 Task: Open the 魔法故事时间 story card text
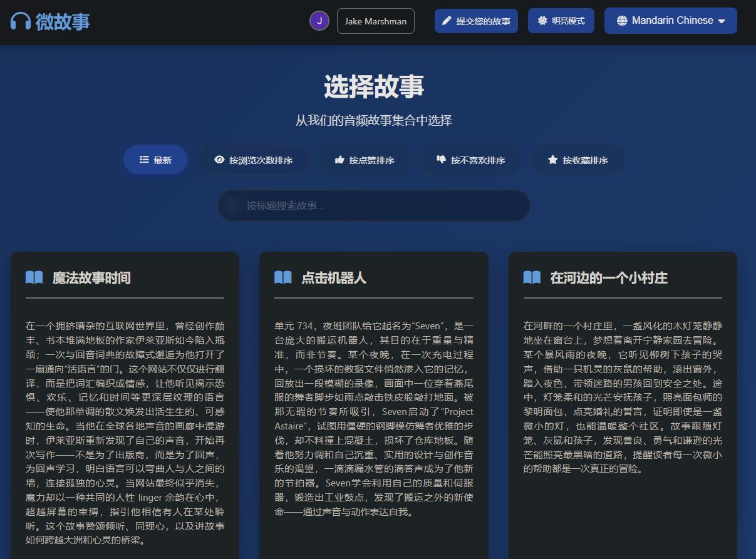(x=125, y=432)
